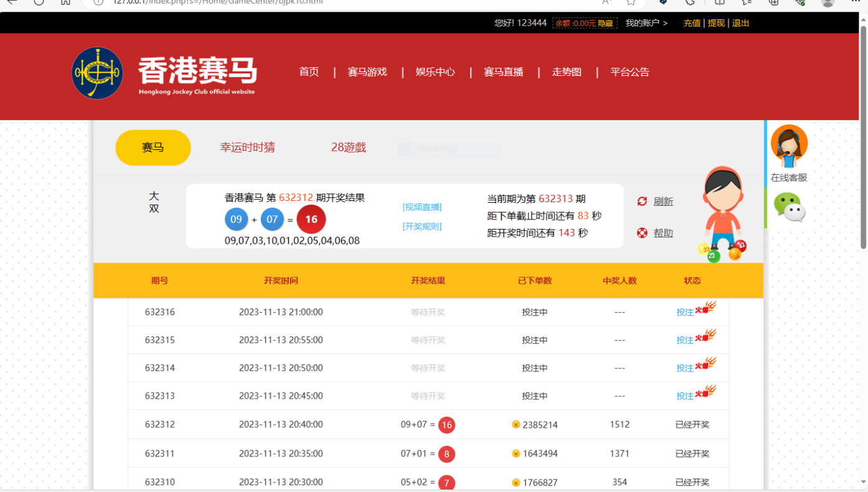Click the 状态 column header
This screenshot has height=492, width=868.
tap(693, 281)
